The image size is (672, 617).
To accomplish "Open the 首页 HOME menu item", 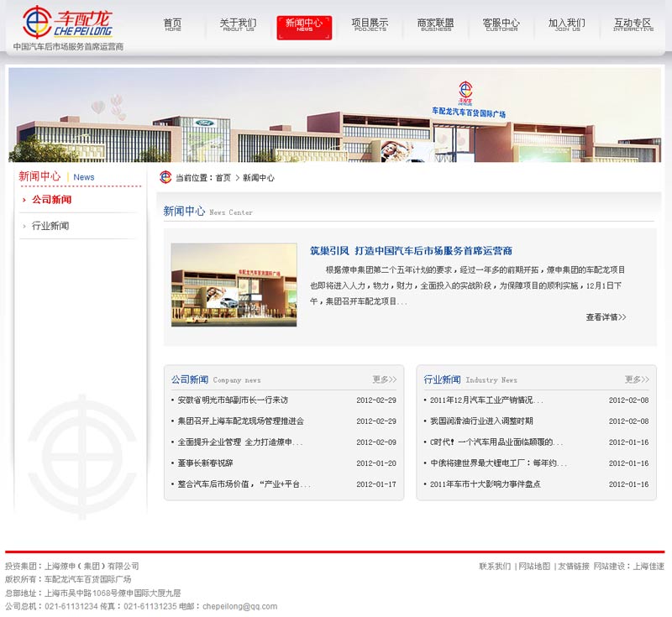I will [173, 25].
